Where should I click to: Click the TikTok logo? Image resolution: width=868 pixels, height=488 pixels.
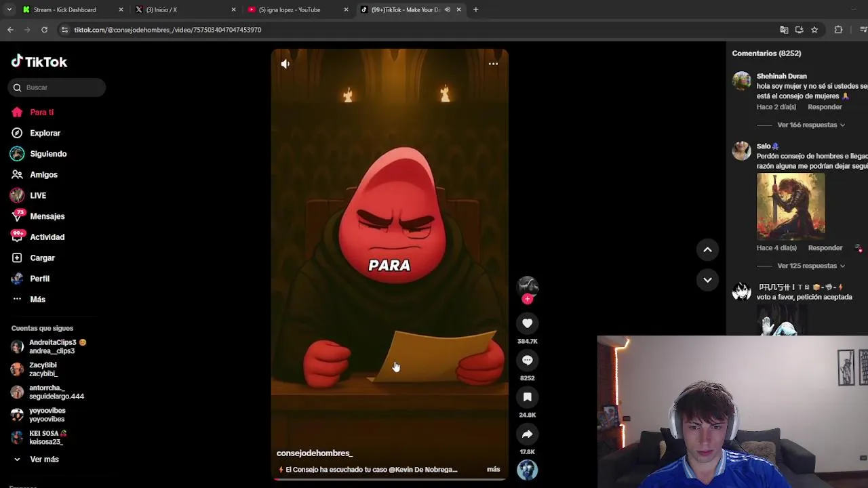pyautogui.click(x=39, y=62)
